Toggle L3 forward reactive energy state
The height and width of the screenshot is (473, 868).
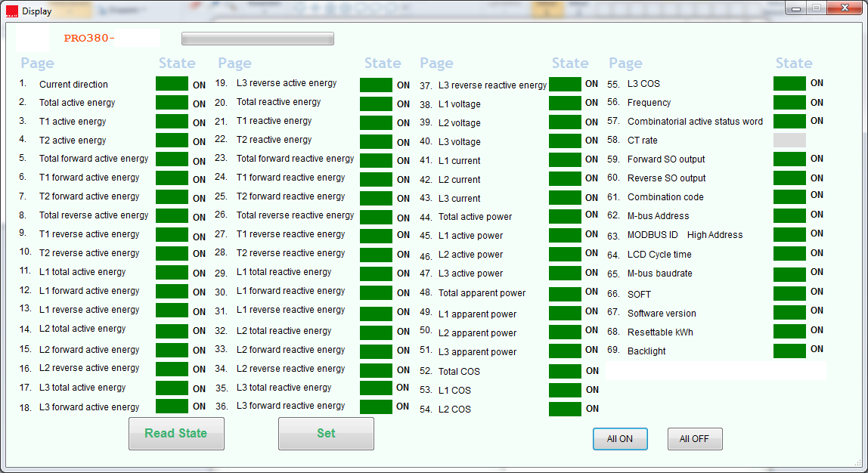[x=376, y=406]
